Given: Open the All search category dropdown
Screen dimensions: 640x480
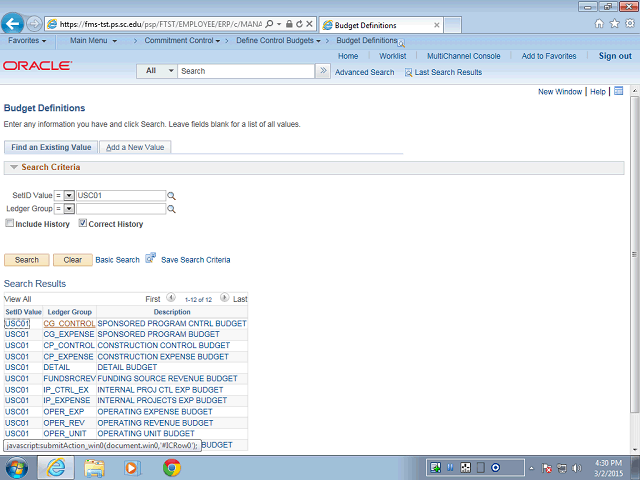Looking at the screenshot, I should tap(157, 71).
